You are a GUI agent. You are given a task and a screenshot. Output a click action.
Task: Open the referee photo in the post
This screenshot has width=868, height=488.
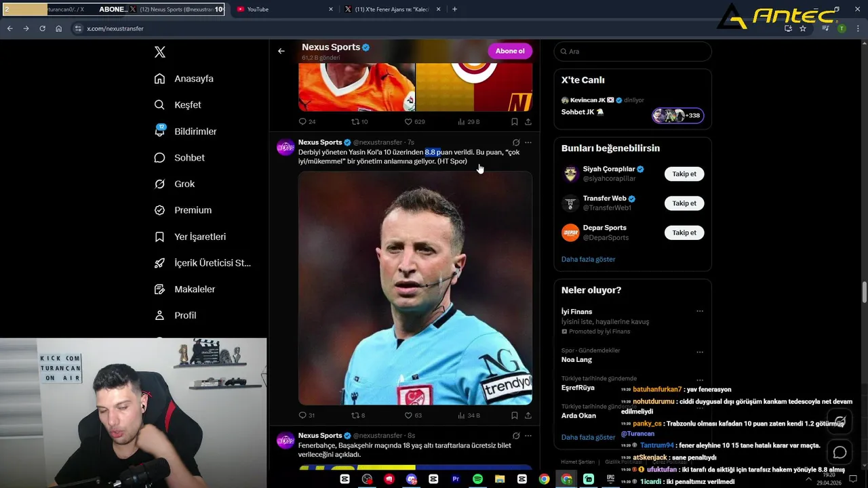(x=415, y=288)
